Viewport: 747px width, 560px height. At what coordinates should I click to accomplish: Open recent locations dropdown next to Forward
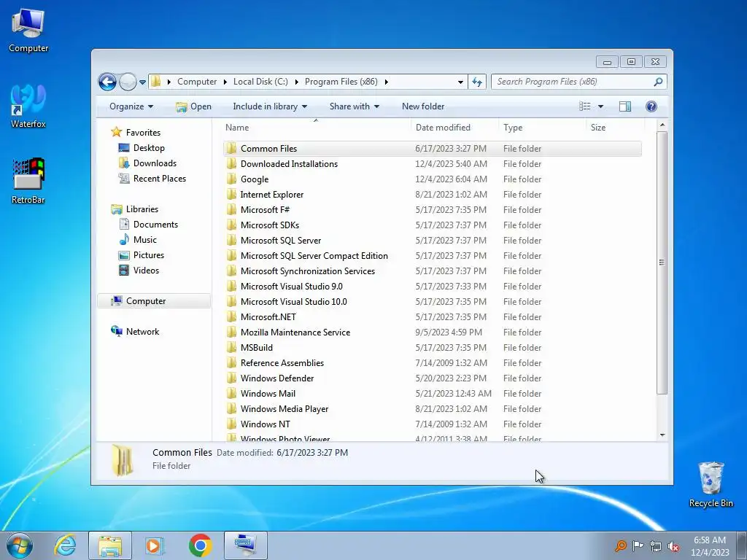pos(142,82)
